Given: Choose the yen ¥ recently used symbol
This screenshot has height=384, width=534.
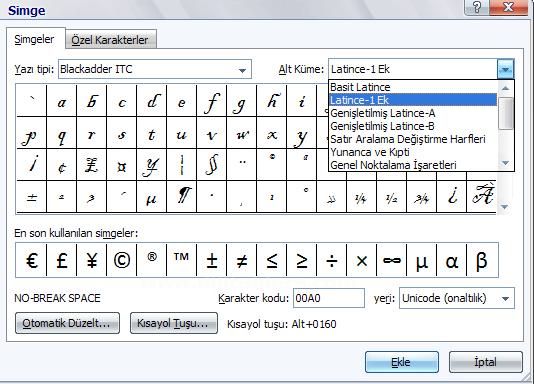Looking at the screenshot, I should click(92, 260).
